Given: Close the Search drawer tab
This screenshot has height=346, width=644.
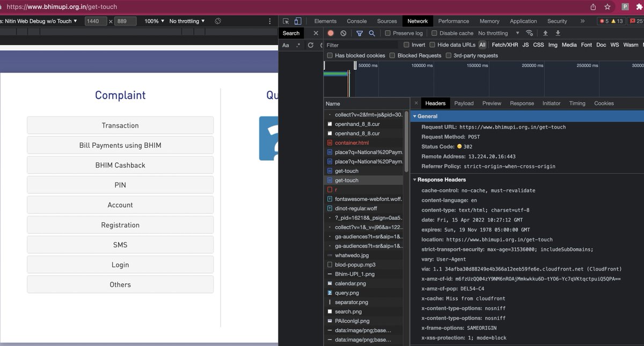Looking at the screenshot, I should (x=316, y=33).
